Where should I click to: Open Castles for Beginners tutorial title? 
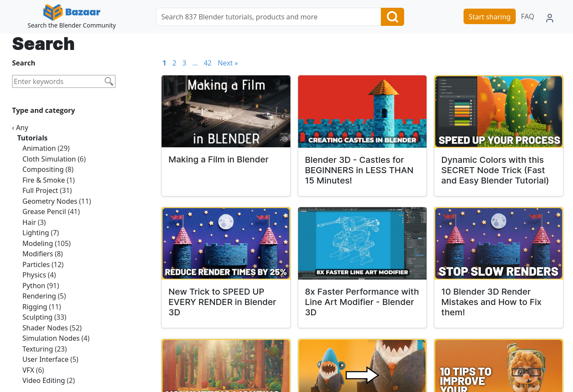coord(359,170)
